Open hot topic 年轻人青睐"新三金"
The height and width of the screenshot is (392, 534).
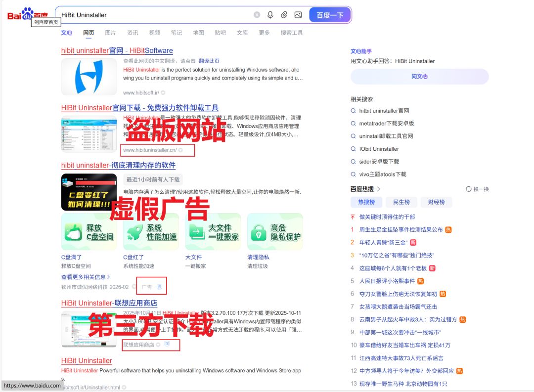coord(384,243)
